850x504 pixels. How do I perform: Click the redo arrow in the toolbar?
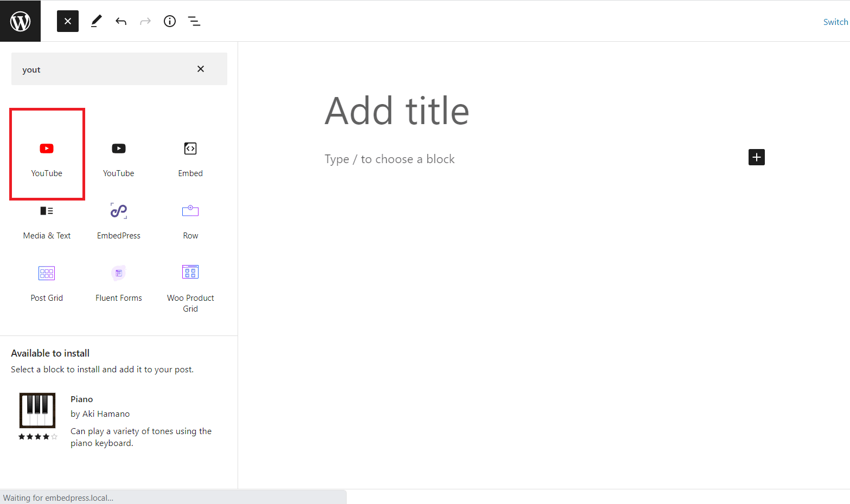point(145,21)
